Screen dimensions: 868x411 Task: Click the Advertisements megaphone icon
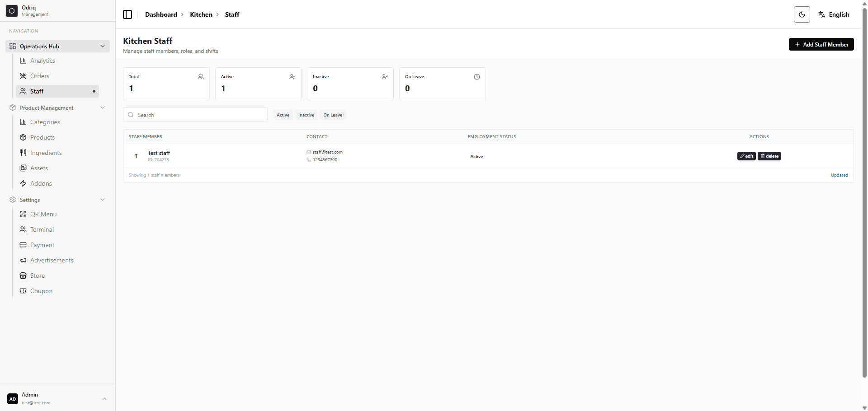(23, 260)
